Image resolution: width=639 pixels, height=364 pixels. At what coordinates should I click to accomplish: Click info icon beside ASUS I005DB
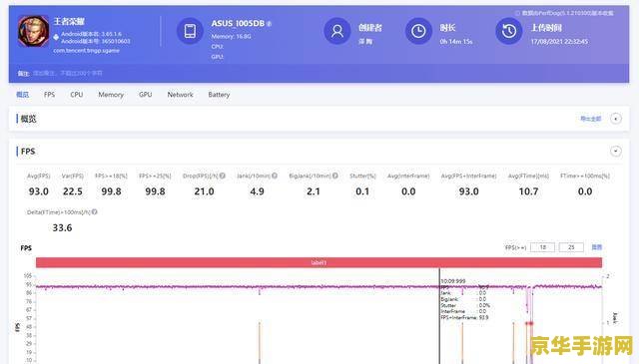tap(269, 24)
